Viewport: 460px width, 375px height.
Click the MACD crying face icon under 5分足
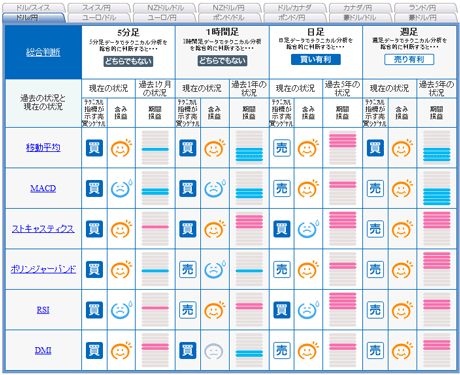[x=121, y=189]
